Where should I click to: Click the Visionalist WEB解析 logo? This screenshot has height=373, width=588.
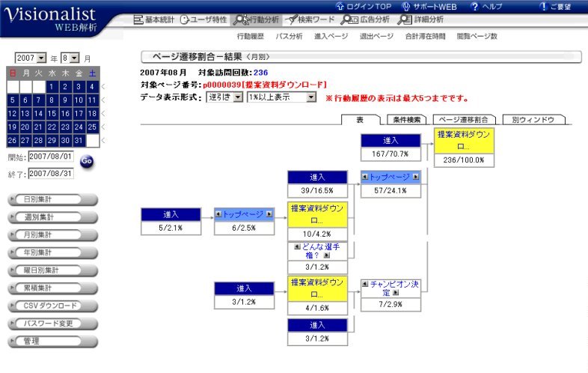coord(51,19)
